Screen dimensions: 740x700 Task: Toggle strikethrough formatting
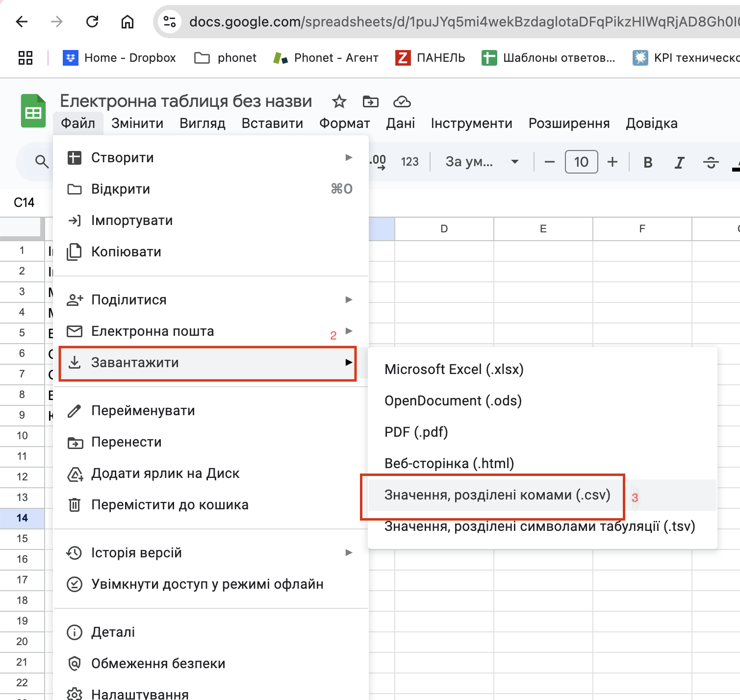(x=711, y=162)
